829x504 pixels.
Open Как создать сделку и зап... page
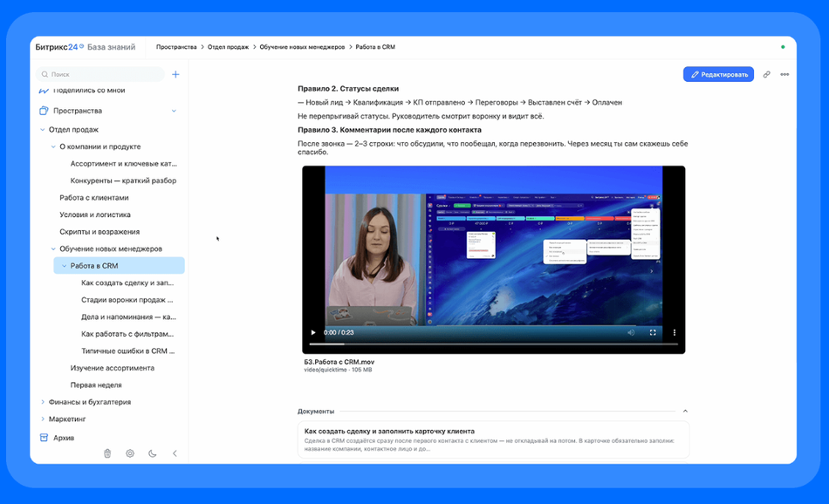(x=127, y=283)
